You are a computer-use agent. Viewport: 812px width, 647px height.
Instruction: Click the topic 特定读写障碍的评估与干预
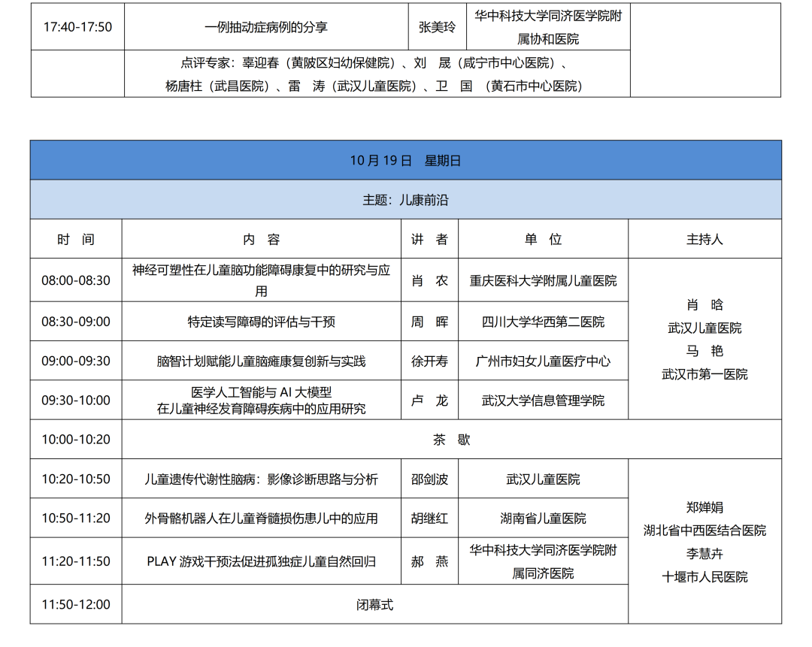click(x=261, y=322)
